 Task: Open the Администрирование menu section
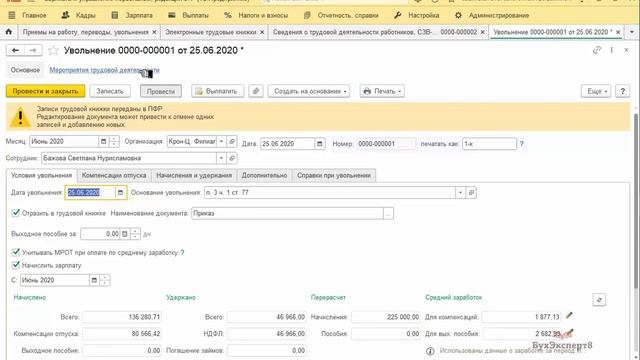[492, 15]
